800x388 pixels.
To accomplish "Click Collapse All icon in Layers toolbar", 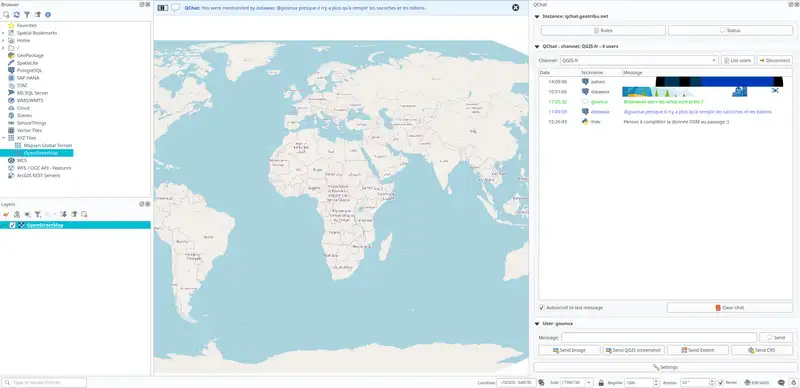I will point(74,214).
